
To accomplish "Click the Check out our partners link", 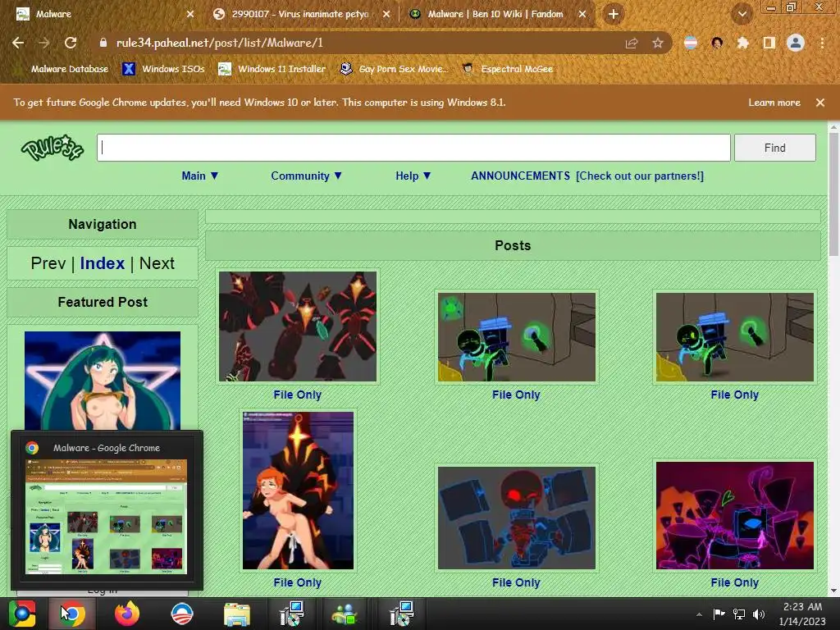I will pos(640,176).
